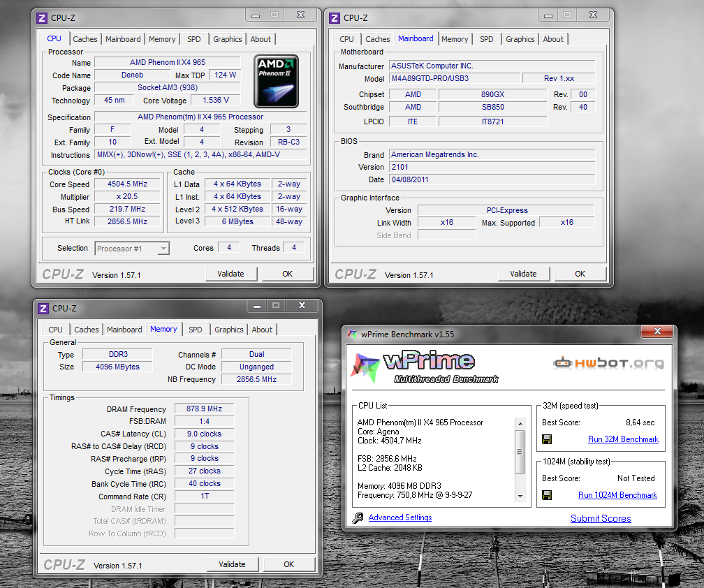Click the Core Speed value 4504.5 MHz
The height and width of the screenshot is (588, 704).
coord(128,184)
